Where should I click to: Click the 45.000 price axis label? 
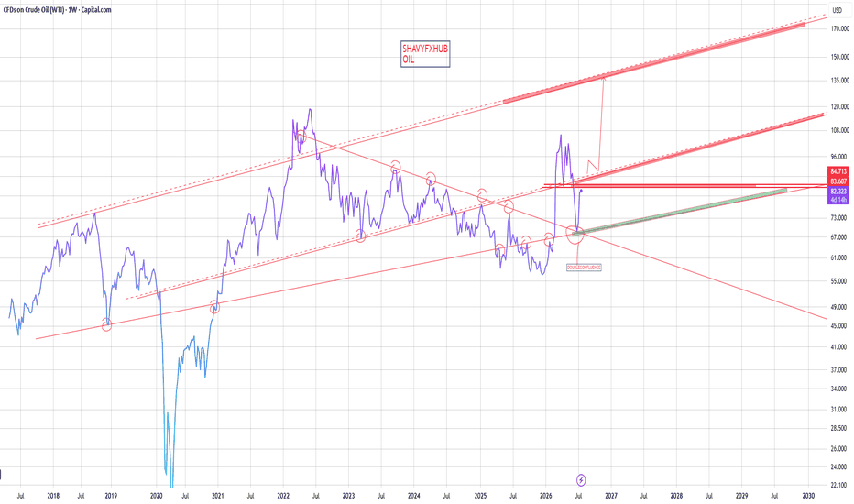(840, 326)
